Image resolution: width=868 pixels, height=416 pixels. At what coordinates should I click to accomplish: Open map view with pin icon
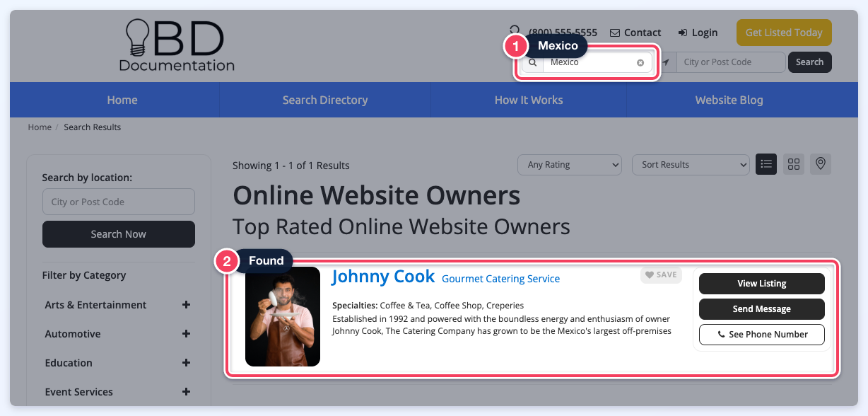(x=821, y=164)
